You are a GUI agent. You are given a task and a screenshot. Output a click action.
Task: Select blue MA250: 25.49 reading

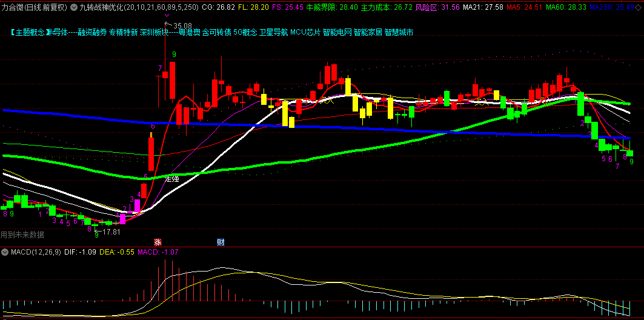coord(612,7)
